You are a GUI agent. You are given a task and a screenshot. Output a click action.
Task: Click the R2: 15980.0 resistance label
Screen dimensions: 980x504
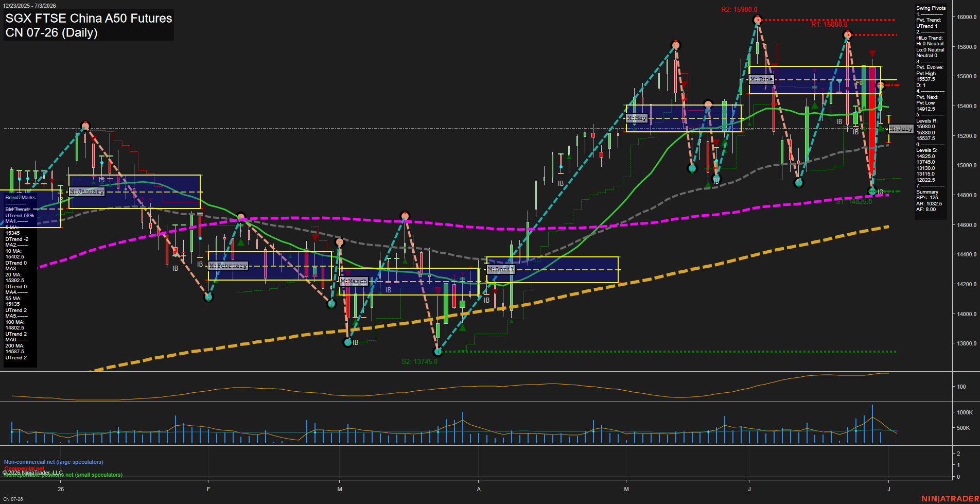point(739,10)
